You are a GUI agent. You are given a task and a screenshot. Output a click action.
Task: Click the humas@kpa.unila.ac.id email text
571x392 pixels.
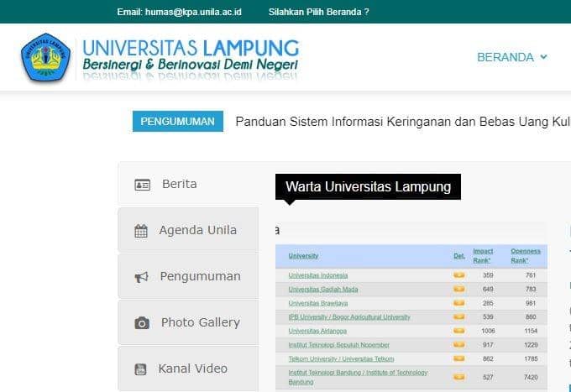click(193, 12)
